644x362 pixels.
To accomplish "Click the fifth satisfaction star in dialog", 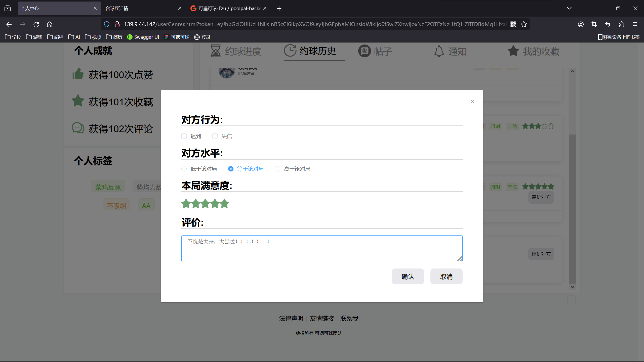I will (x=224, y=203).
